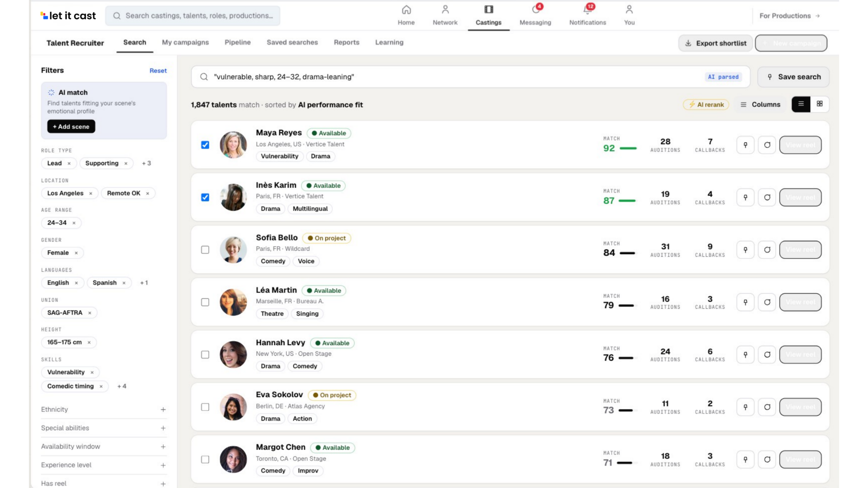Pin Sofia Bello to the shortlist
Image resolution: width=868 pixels, height=488 pixels.
pos(745,250)
